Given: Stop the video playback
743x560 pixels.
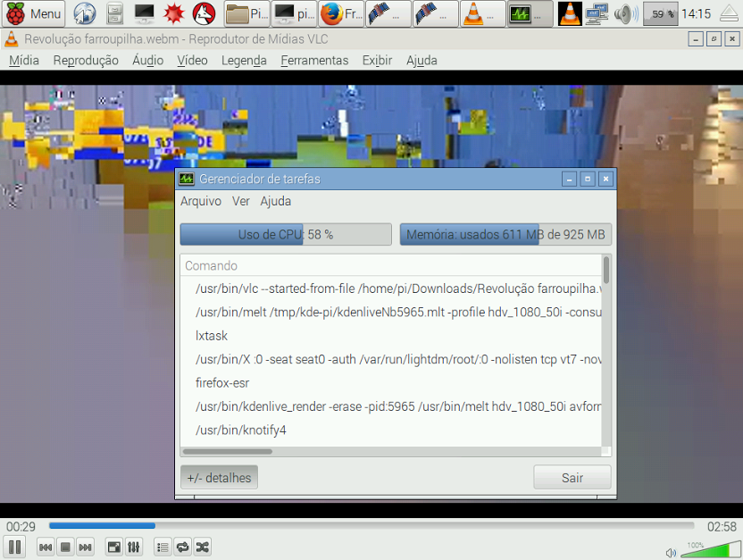Looking at the screenshot, I should point(65,547).
